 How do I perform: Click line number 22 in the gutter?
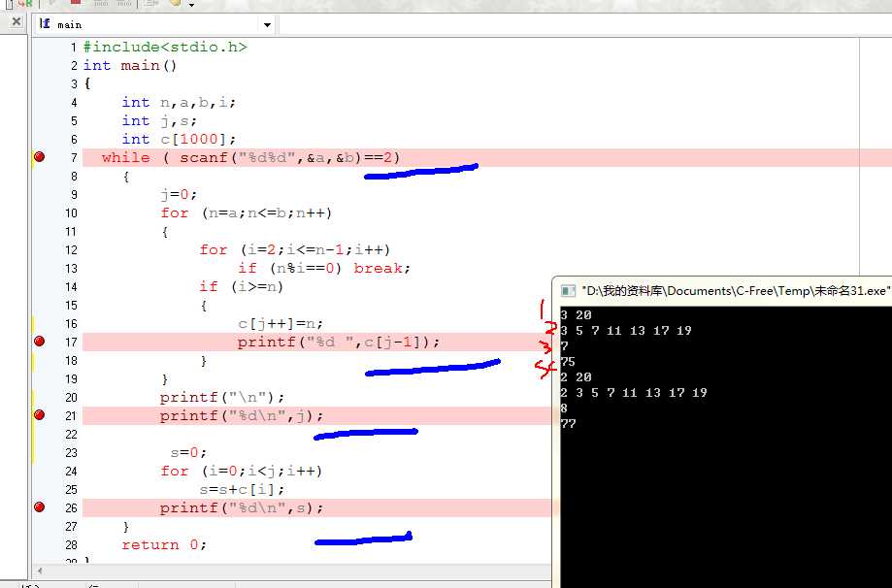pyautogui.click(x=71, y=434)
